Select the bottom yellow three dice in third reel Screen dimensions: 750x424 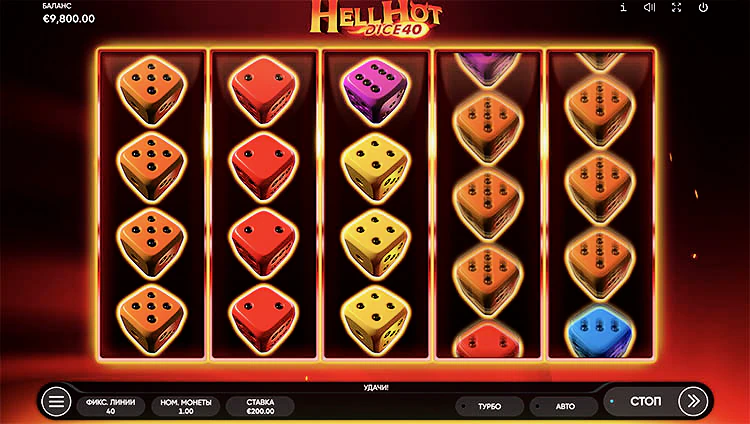click(x=375, y=318)
